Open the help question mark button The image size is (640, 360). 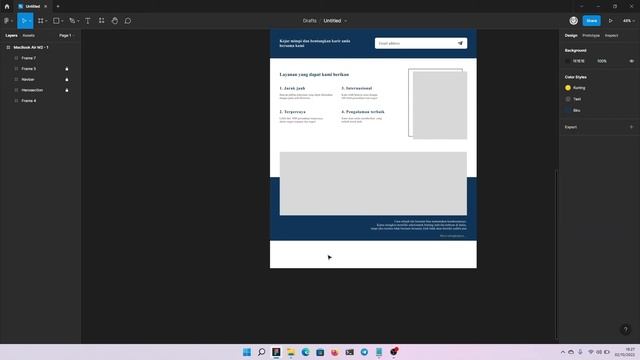(x=625, y=329)
